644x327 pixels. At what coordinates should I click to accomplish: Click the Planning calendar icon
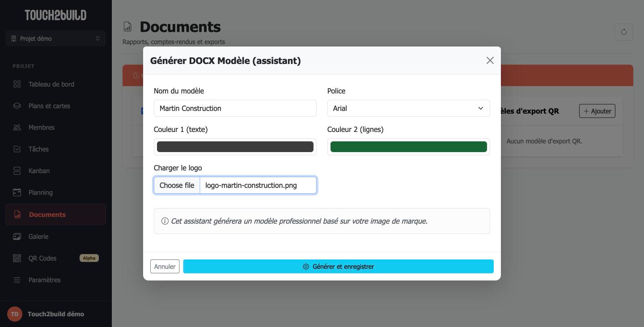pyautogui.click(x=17, y=192)
